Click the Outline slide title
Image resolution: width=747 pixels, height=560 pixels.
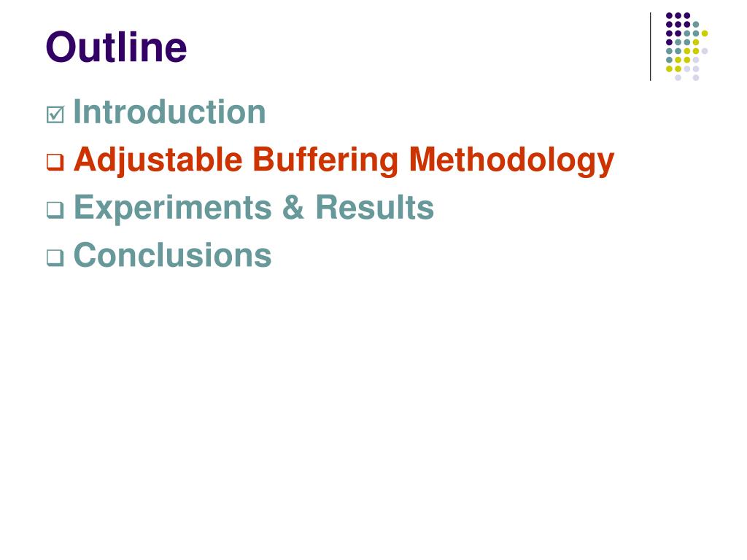tap(116, 47)
